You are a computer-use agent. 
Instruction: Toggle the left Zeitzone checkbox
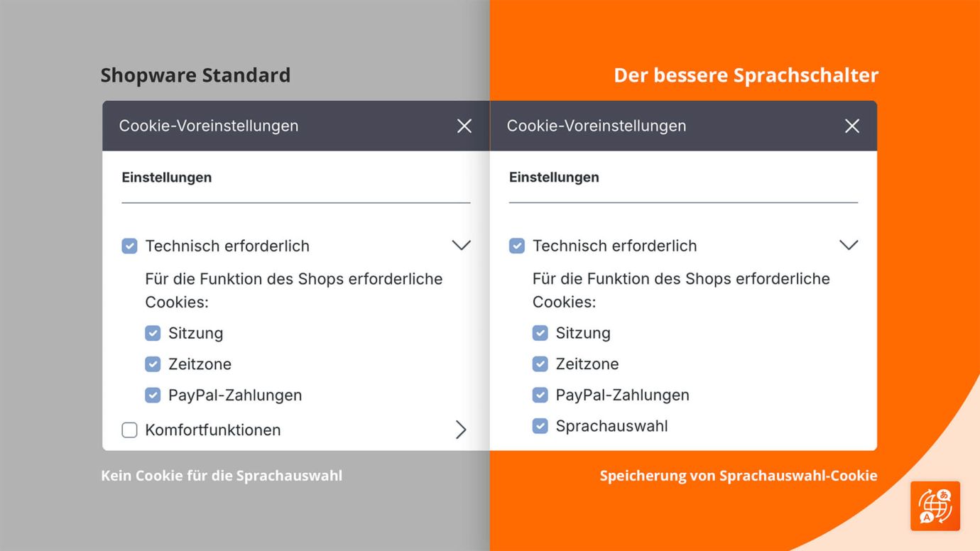(153, 364)
